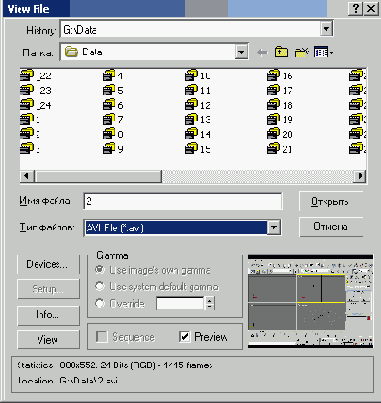
Task: Toggle the Preview checkbox
Action: point(184,337)
